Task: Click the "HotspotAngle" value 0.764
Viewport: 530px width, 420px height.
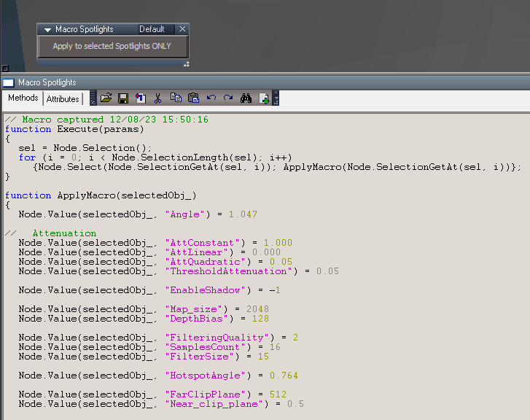Action: 284,376
